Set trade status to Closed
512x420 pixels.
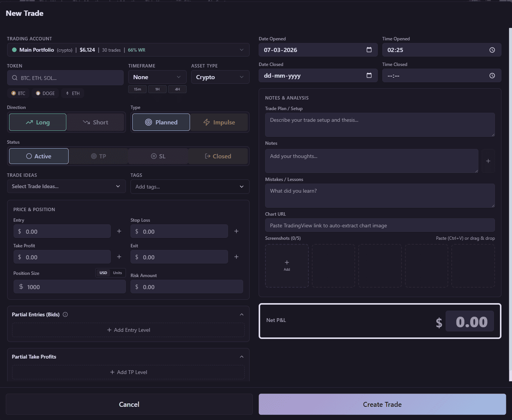pyautogui.click(x=218, y=156)
